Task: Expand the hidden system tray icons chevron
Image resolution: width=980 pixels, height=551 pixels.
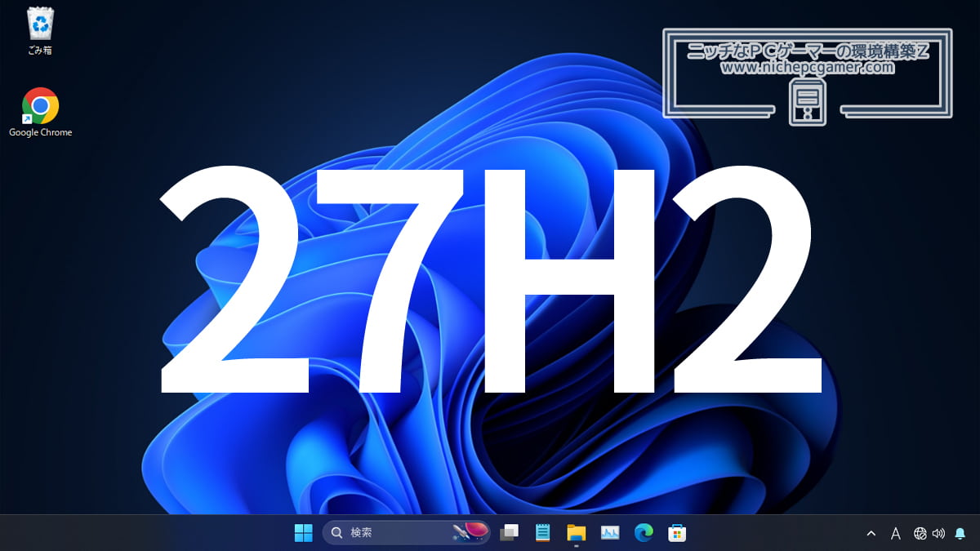Action: 871,533
